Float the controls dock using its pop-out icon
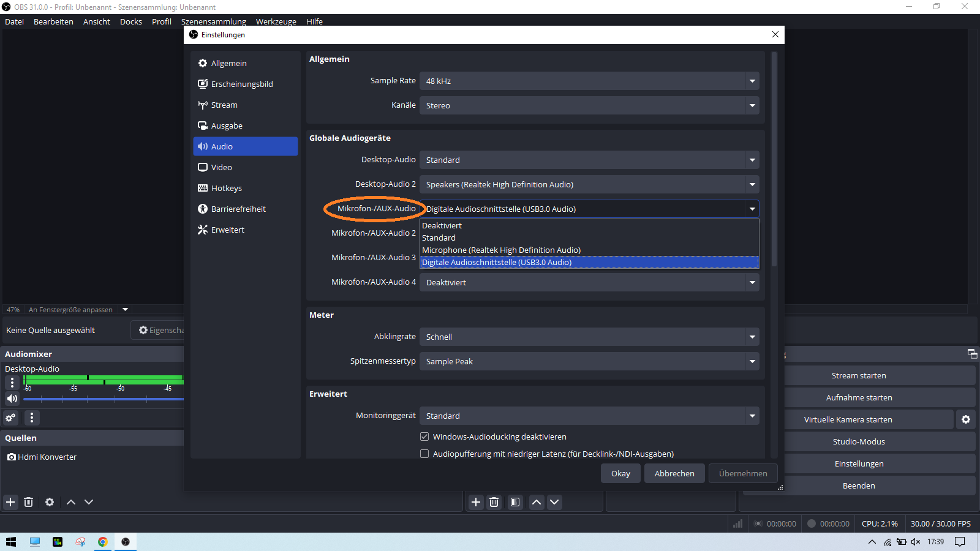Screen dimensions: 980x551 click(972, 354)
